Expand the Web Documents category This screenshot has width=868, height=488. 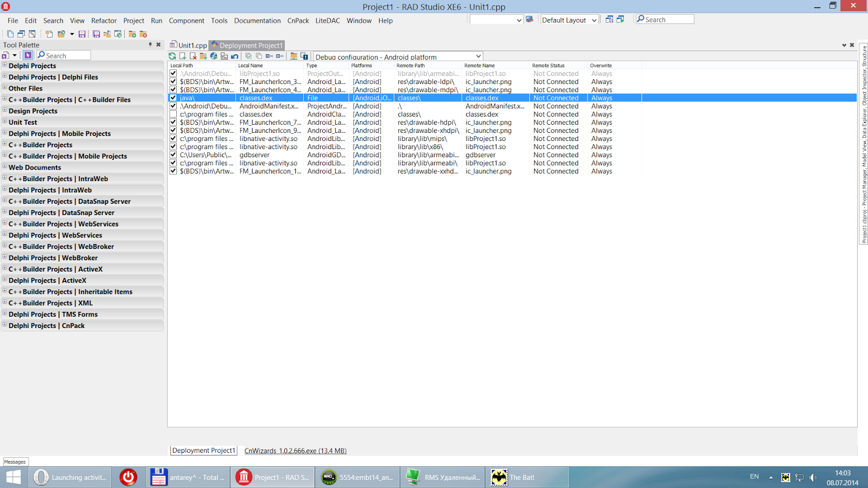5,167
